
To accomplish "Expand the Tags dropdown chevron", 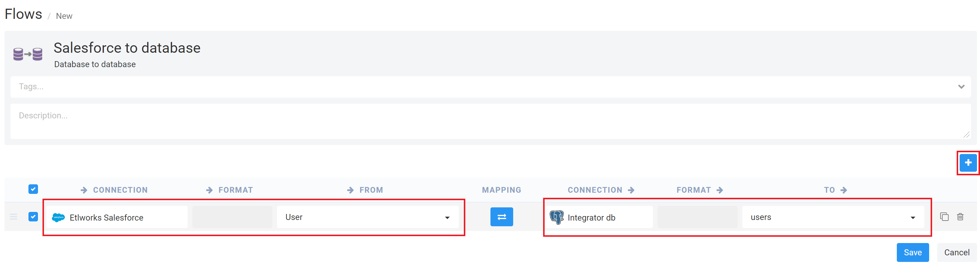I will [961, 87].
